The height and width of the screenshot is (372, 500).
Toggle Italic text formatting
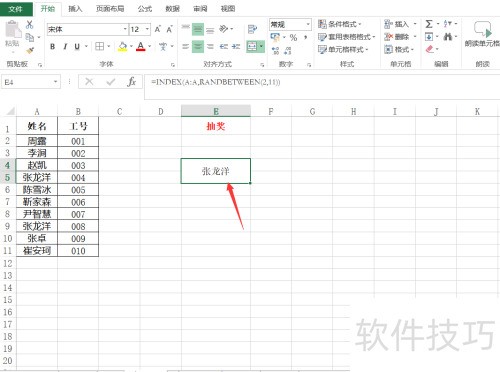(x=65, y=47)
